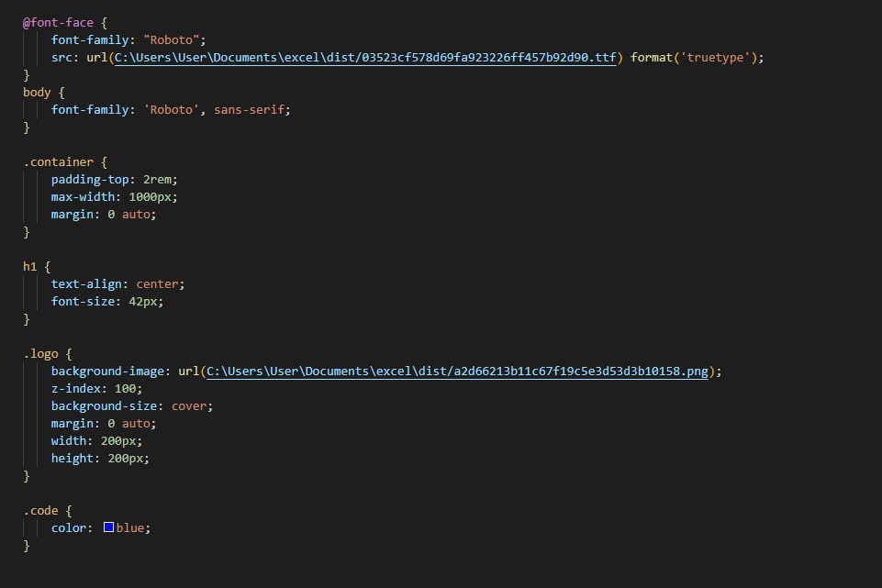
Task: Click the 'background-image' property name
Action: point(107,371)
